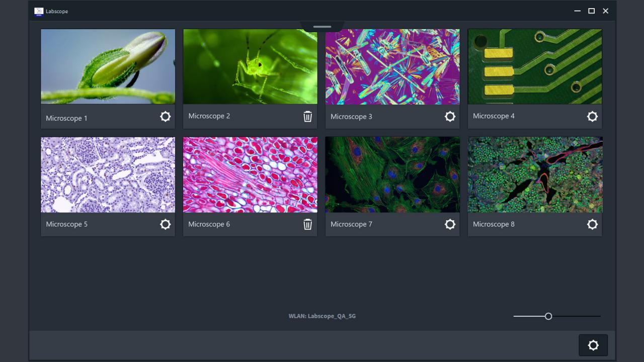The image size is (644, 362).
Task: Click the Microscope 4 configure gear icon
Action: [592, 117]
